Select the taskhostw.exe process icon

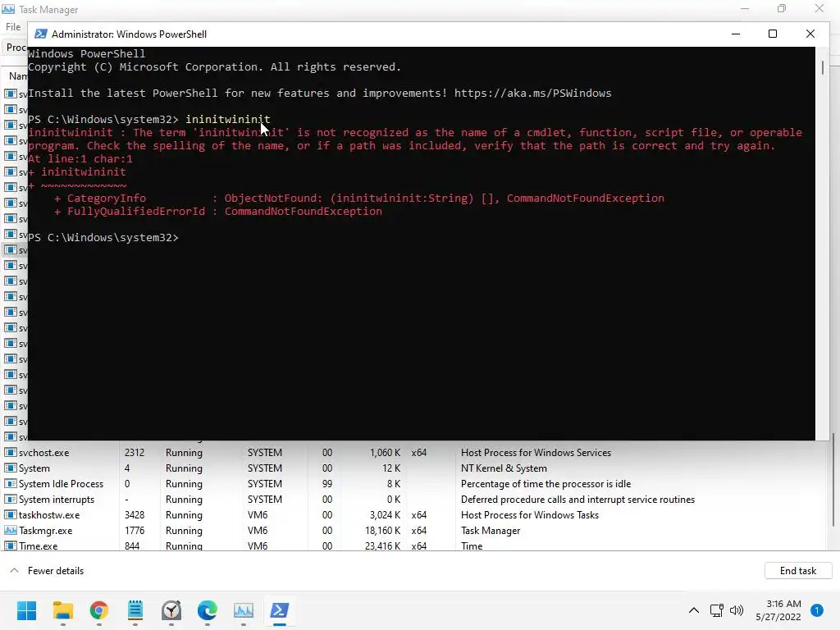tap(10, 515)
